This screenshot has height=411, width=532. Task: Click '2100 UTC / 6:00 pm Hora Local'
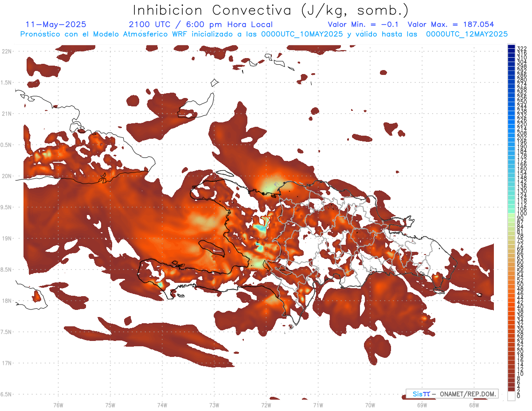tap(200, 24)
